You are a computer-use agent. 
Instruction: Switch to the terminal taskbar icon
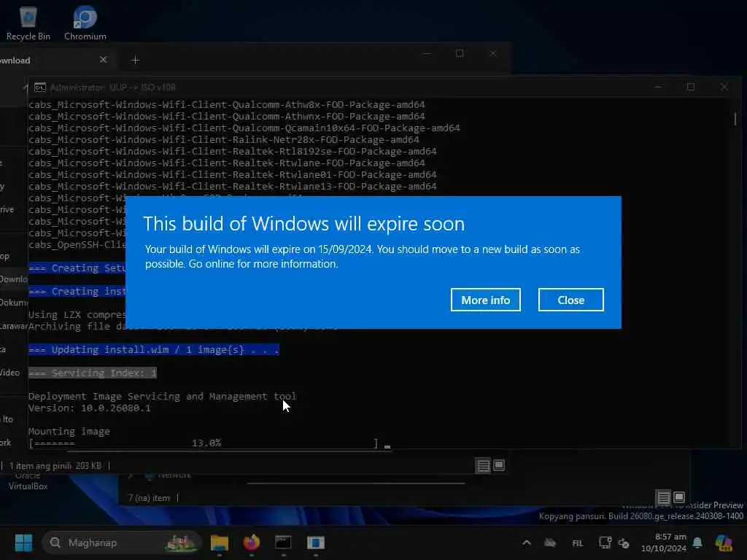click(x=284, y=542)
